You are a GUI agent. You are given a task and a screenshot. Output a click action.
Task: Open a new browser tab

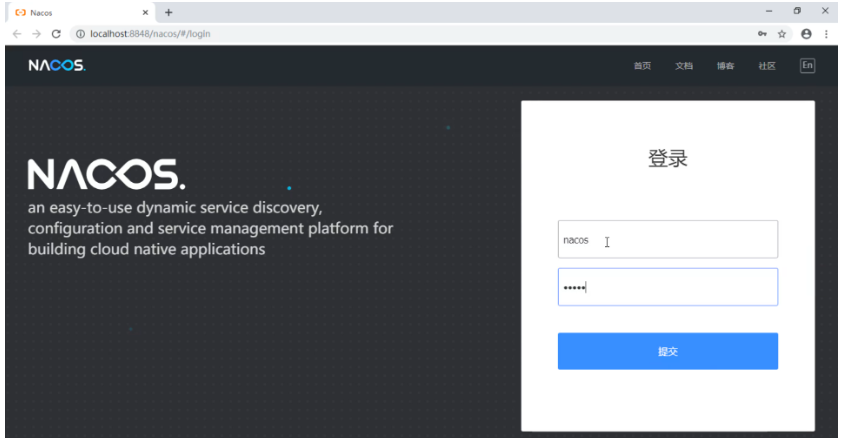coord(169,12)
